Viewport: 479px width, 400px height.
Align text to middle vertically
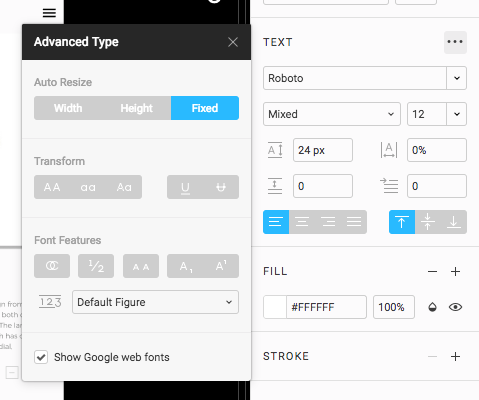pyautogui.click(x=428, y=222)
